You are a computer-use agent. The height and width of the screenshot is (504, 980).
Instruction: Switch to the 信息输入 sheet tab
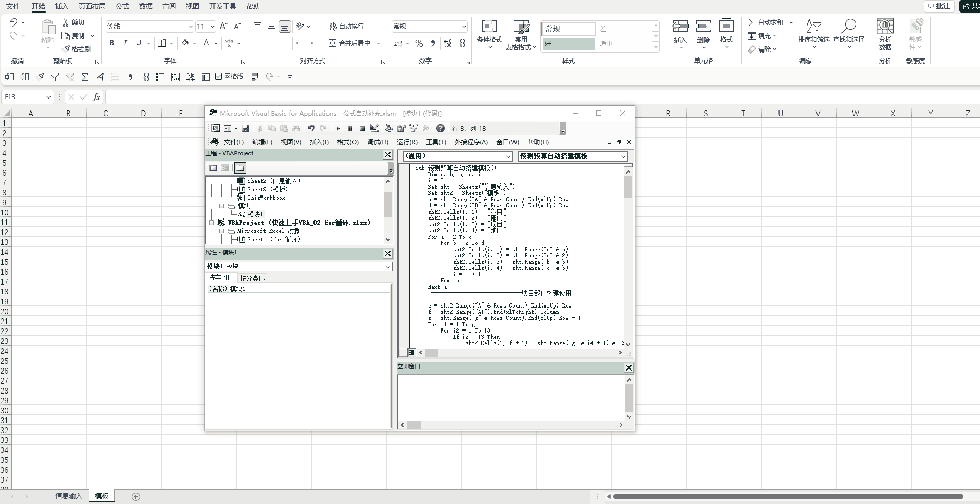point(69,496)
